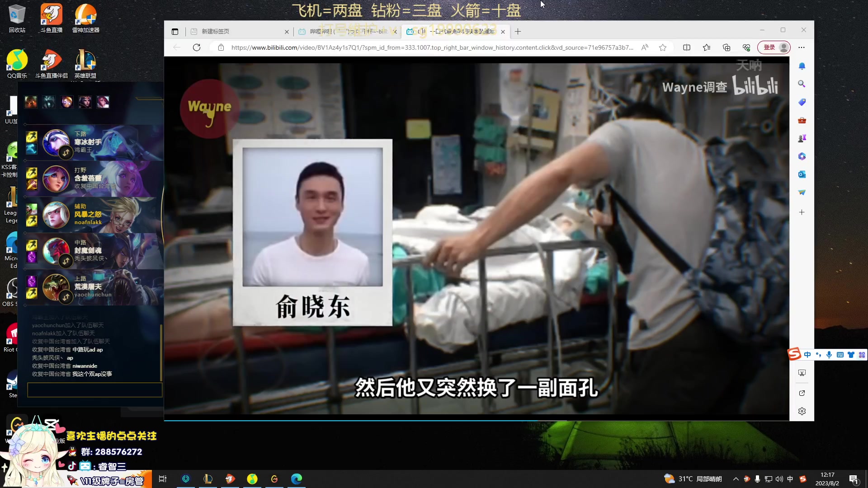Click swap button on 荒漠屠夫 portrait

[66, 297]
